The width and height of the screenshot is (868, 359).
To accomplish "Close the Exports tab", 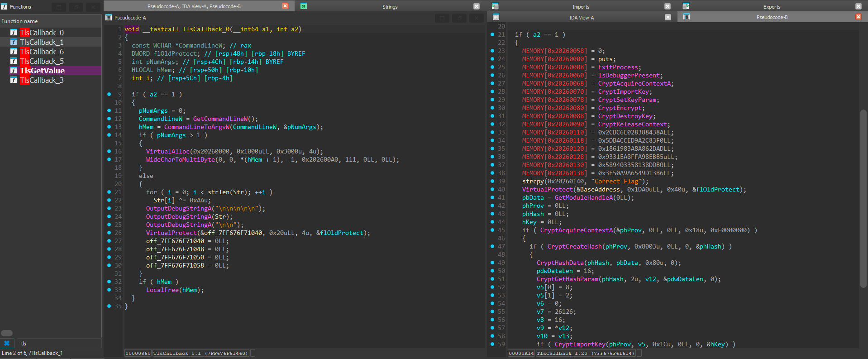I will 858,6.
